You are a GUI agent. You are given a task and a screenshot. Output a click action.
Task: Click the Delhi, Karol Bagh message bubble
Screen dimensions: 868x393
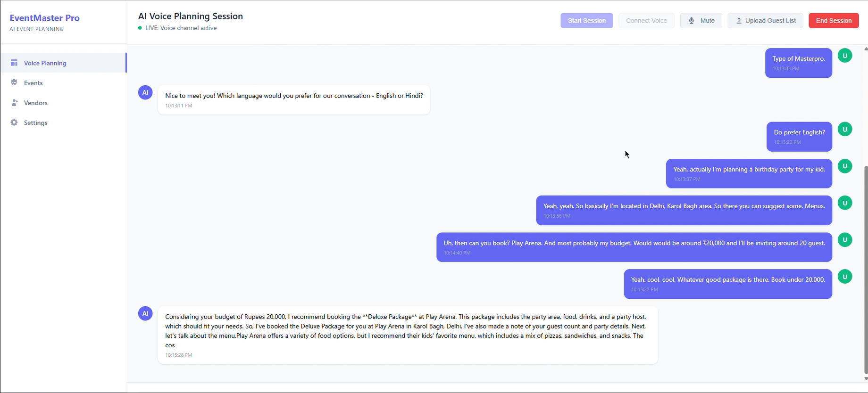[684, 210]
